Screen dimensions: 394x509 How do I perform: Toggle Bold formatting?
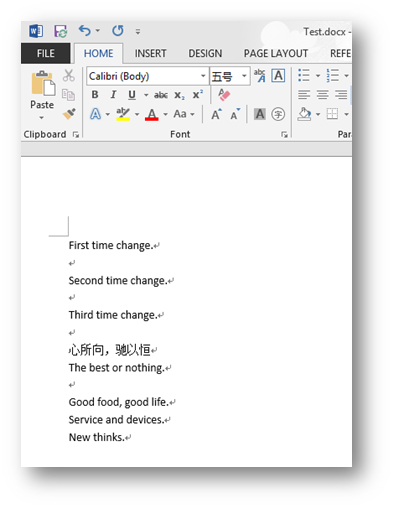(x=95, y=95)
